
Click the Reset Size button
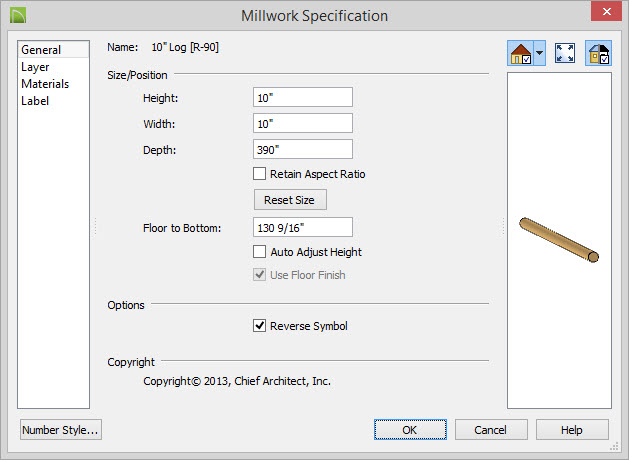[290, 200]
